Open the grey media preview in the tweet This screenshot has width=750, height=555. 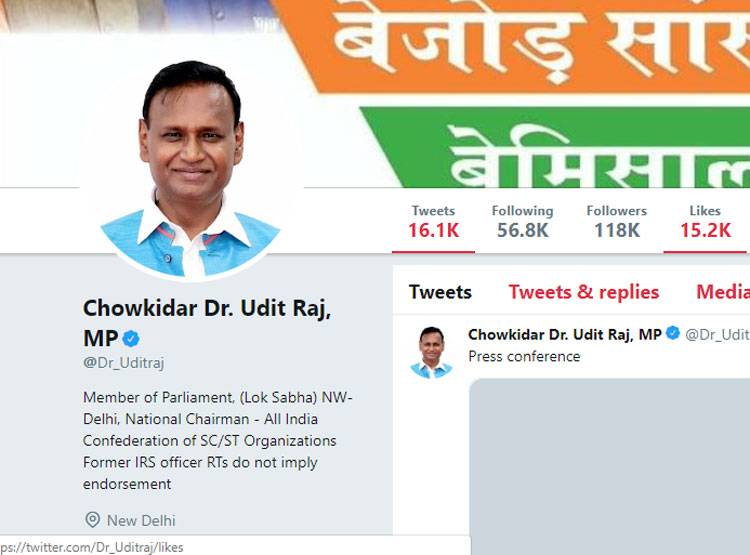[609, 466]
